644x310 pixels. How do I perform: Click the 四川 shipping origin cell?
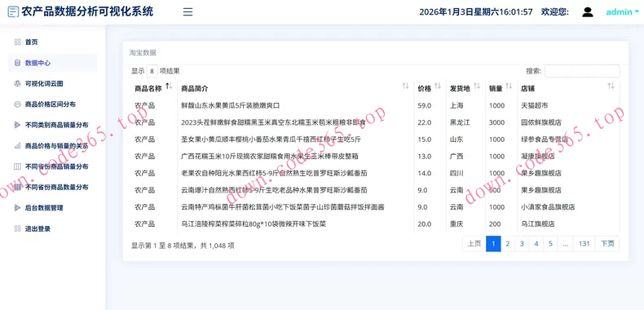point(457,173)
